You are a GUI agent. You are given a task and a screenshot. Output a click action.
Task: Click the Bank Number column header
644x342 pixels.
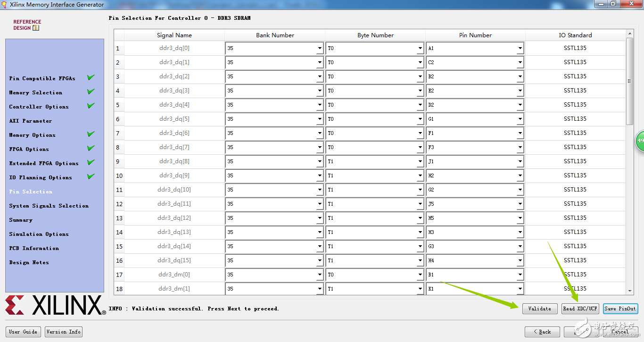(275, 35)
